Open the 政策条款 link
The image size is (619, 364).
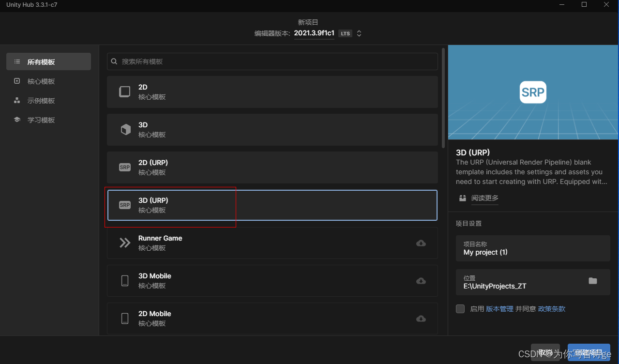click(x=552, y=309)
